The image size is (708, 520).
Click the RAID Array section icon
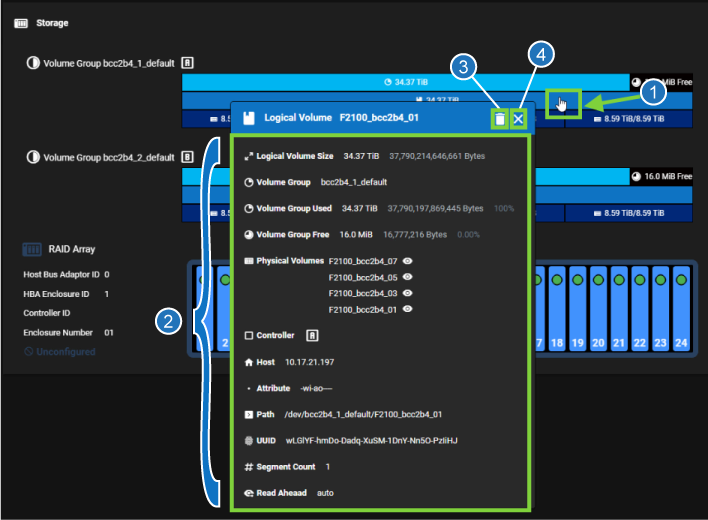29,249
